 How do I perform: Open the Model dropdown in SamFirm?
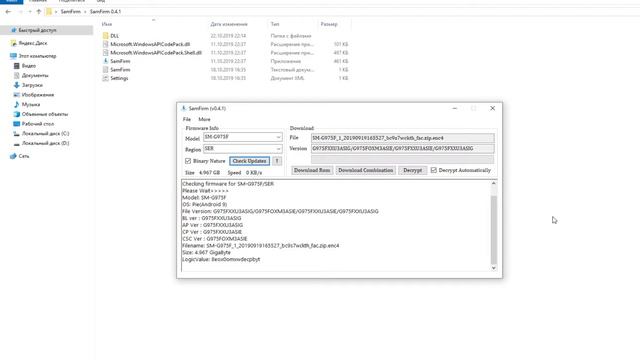pos(278,138)
